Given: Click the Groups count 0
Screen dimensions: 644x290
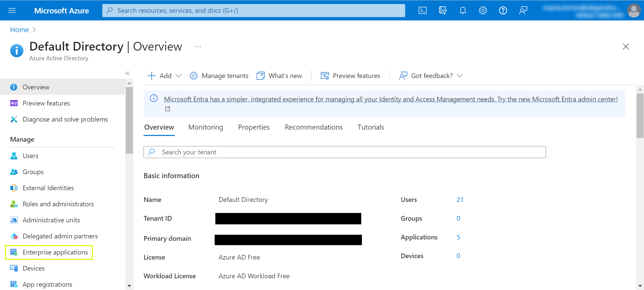Looking at the screenshot, I should [x=458, y=218].
